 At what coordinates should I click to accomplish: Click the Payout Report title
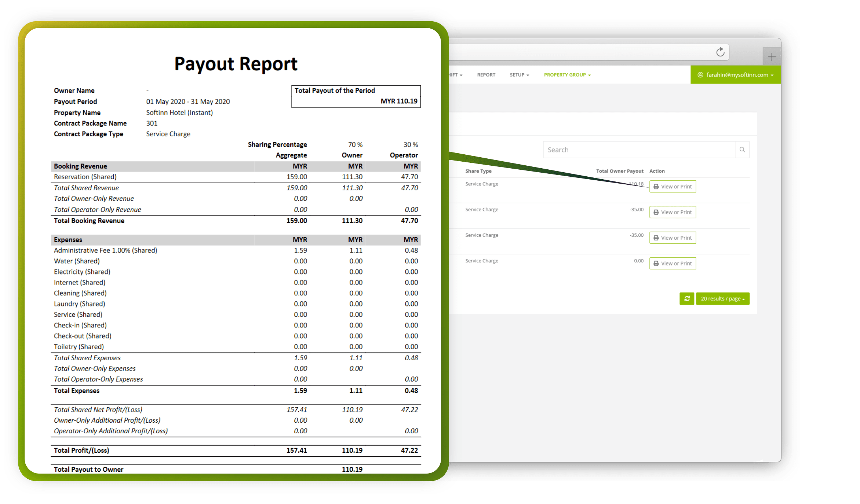click(236, 64)
